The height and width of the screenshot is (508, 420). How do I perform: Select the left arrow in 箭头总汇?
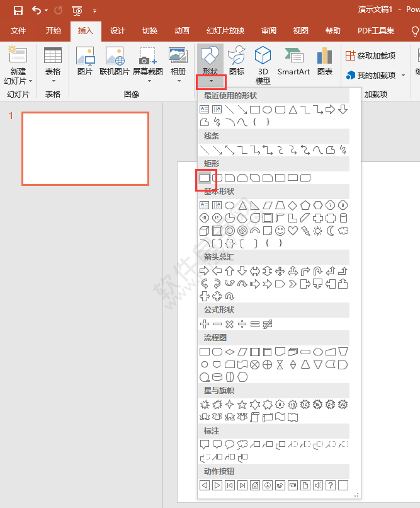tap(217, 271)
